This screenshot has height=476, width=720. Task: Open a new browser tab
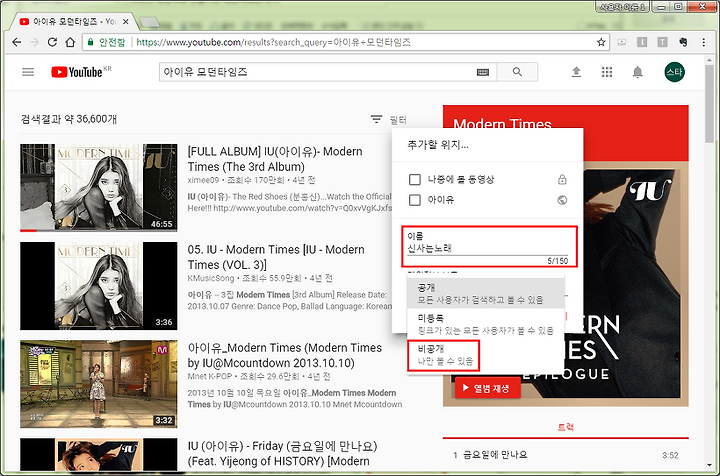pyautogui.click(x=149, y=22)
